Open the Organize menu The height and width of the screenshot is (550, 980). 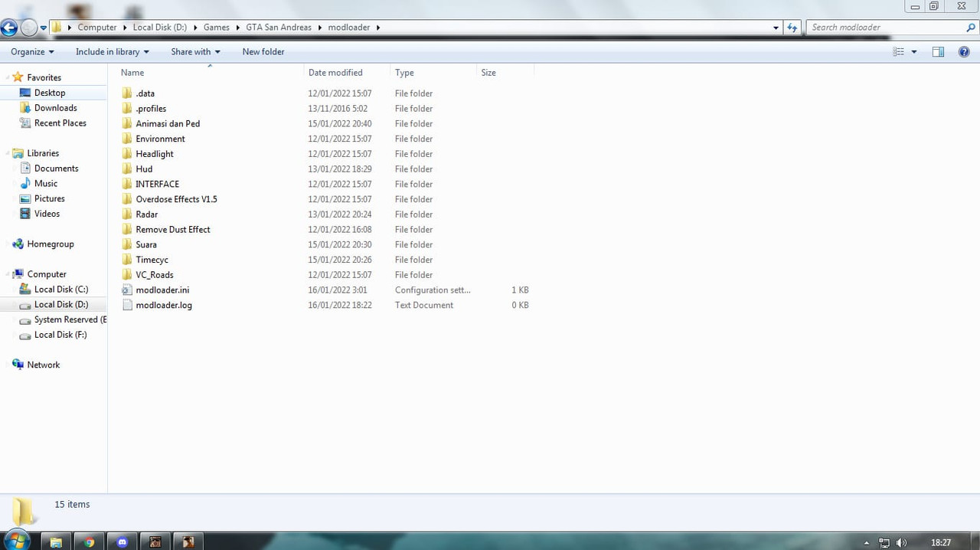point(32,52)
